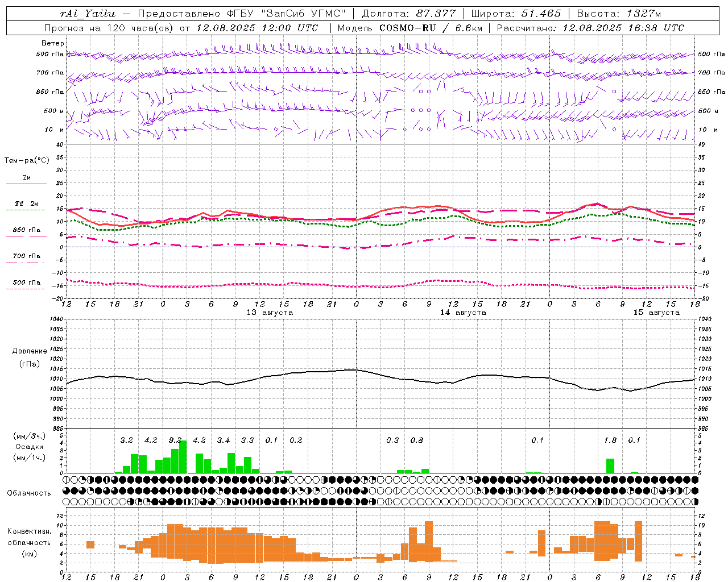Viewport: 728px width, 582px height.
Task: Click the green precipitation bar under 1.8
Action: click(x=610, y=466)
